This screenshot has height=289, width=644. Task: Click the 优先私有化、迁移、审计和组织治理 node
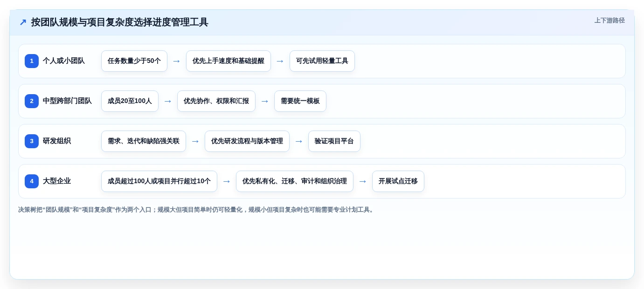(295, 181)
